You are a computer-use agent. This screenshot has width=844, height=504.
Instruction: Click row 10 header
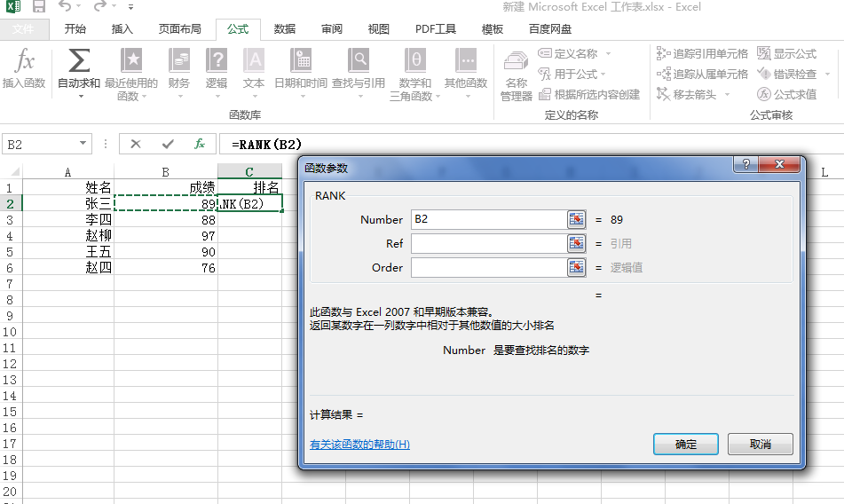11,332
